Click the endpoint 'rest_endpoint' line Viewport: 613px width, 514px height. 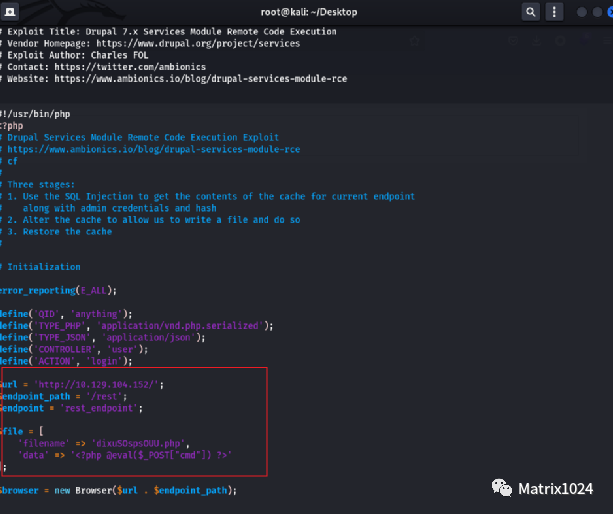pos(72,408)
